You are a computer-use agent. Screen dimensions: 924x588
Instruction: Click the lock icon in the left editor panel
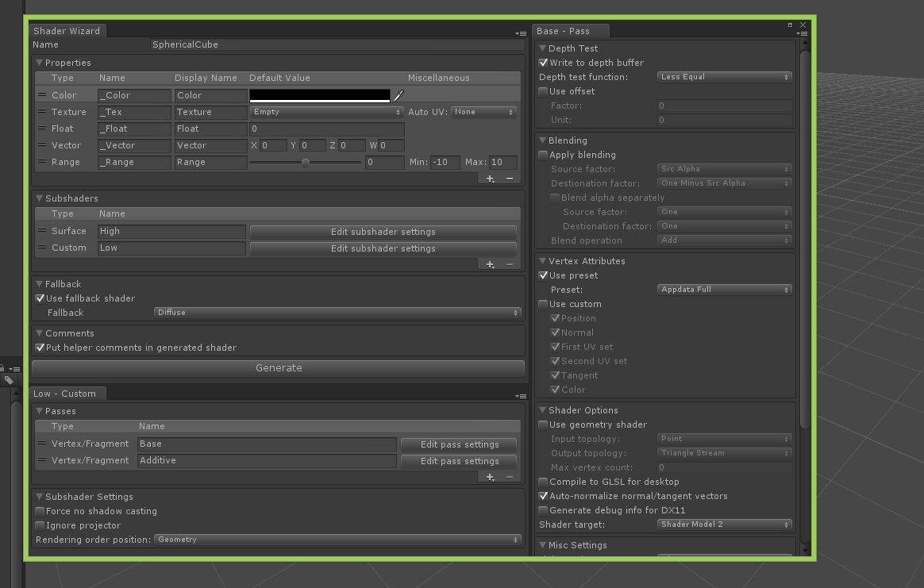click(x=2, y=368)
